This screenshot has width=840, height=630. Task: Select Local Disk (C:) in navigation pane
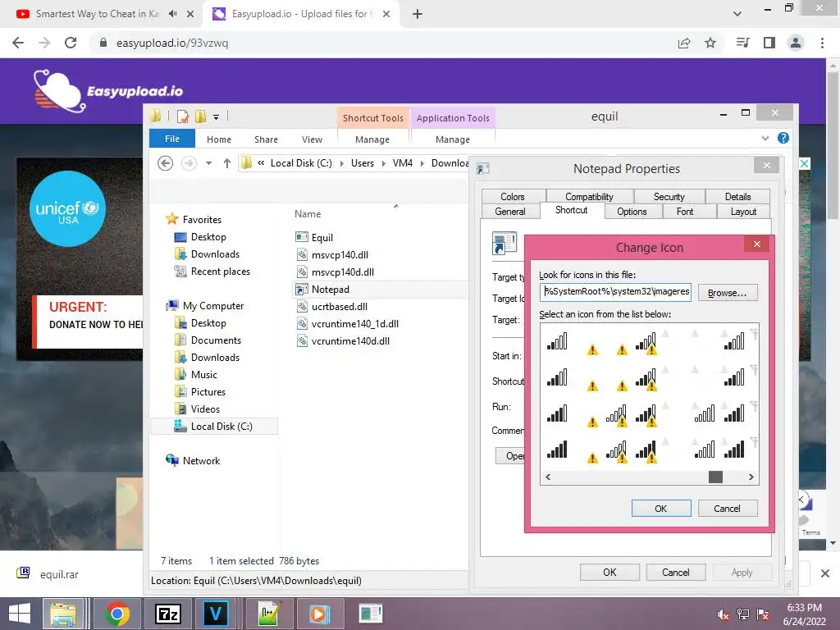tap(221, 427)
